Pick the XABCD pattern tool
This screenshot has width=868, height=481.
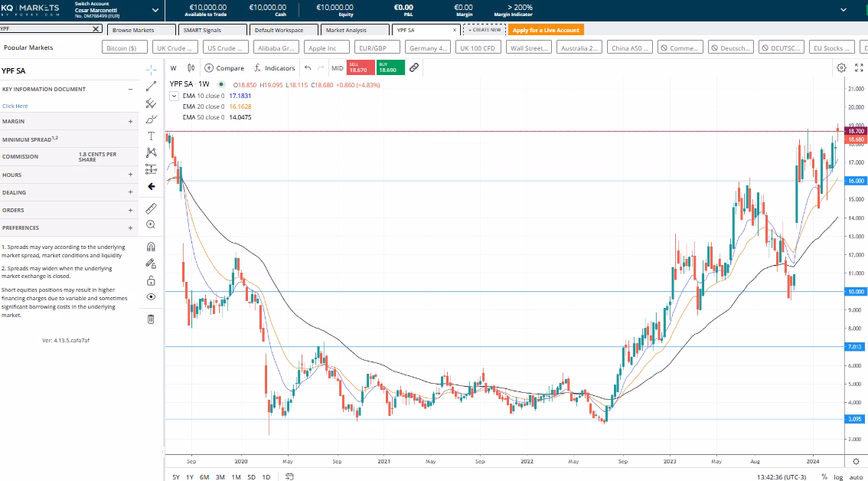pyautogui.click(x=151, y=155)
